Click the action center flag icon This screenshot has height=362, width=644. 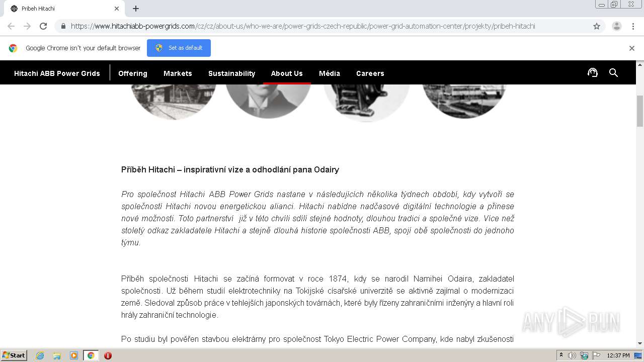pos(596,355)
